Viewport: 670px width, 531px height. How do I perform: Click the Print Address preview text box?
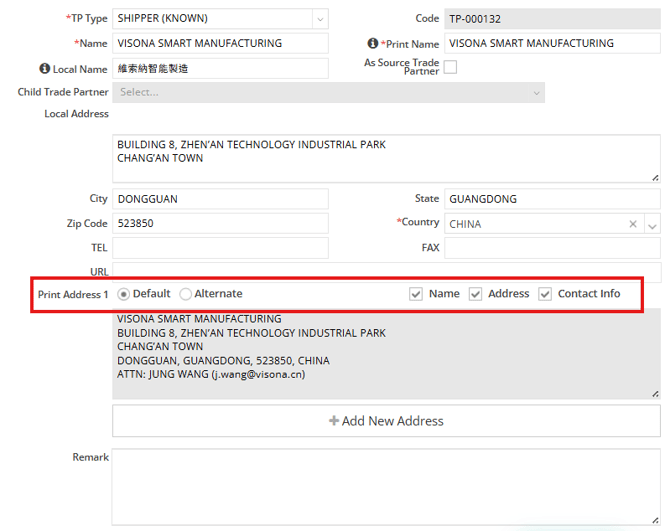click(386, 355)
